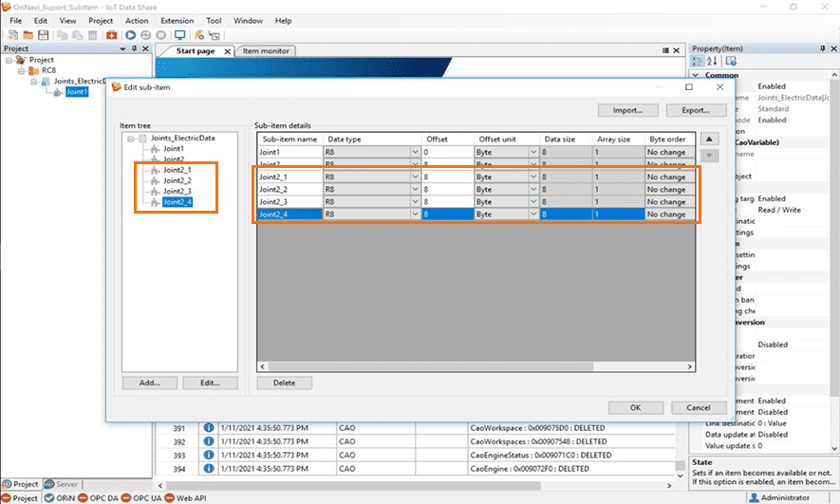The height and width of the screenshot is (504, 840).
Task: Switch to the Item monitor tab
Action: pyautogui.click(x=266, y=50)
